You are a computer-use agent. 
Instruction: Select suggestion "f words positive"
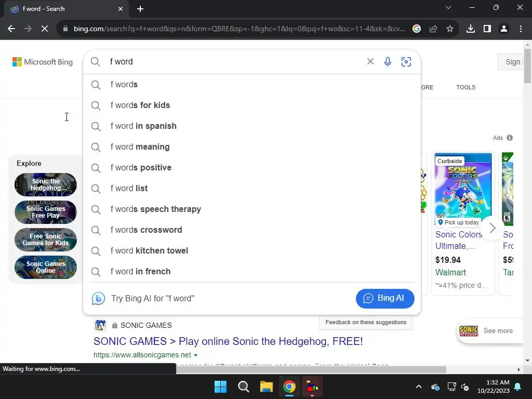tap(252, 168)
